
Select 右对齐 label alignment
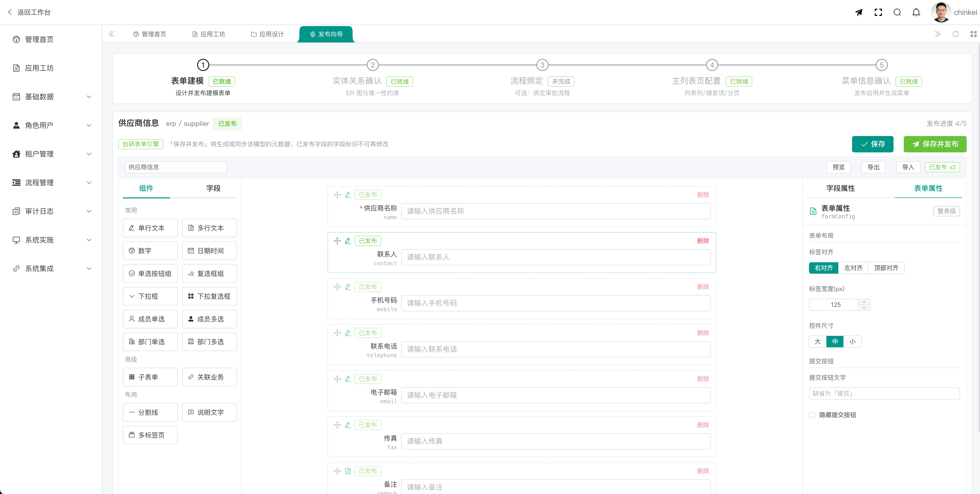click(x=824, y=268)
